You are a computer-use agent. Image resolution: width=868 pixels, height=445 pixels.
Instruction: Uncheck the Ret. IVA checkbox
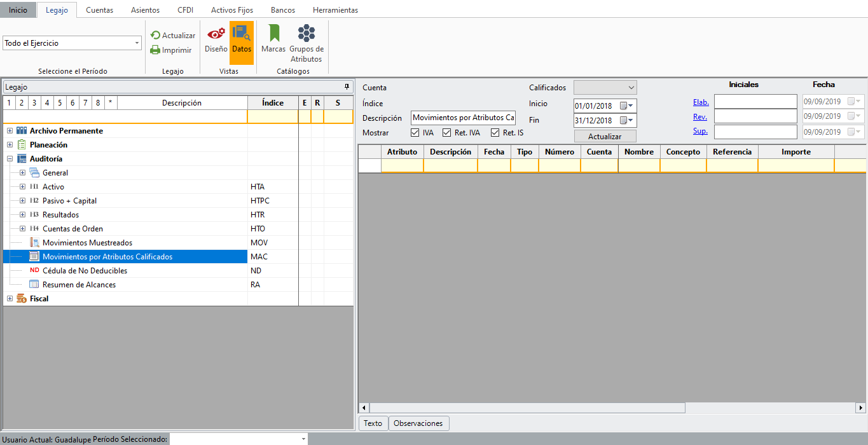point(447,133)
